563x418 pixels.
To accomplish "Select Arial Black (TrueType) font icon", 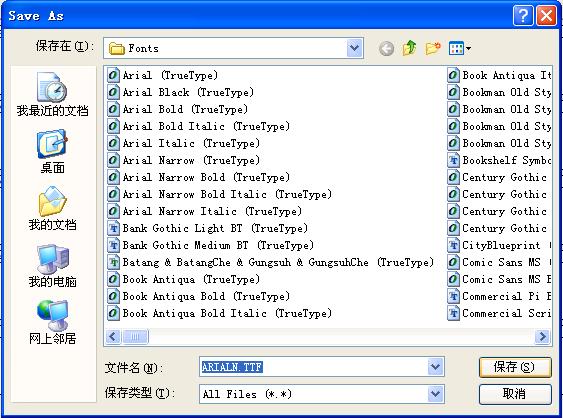I will coord(113,92).
